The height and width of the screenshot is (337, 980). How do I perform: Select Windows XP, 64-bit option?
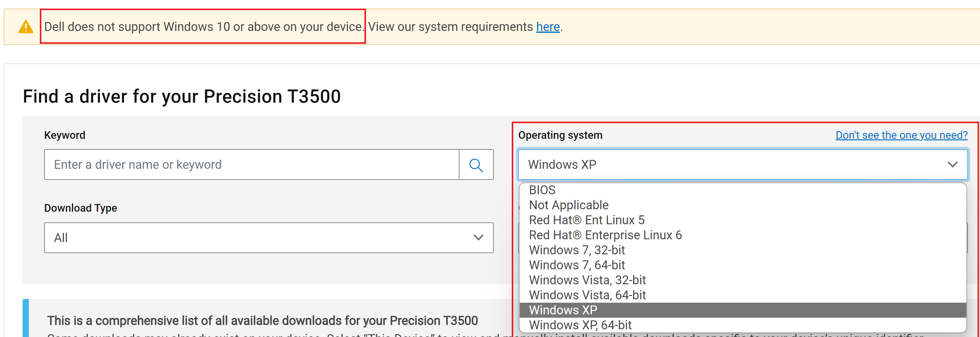click(x=743, y=325)
